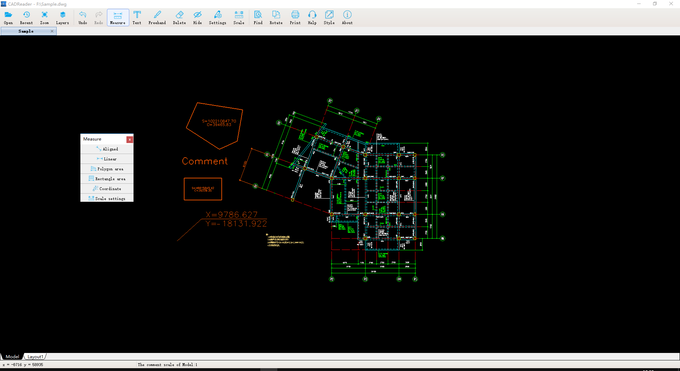The width and height of the screenshot is (680, 371).
Task: Open the Scale tool
Action: (239, 18)
